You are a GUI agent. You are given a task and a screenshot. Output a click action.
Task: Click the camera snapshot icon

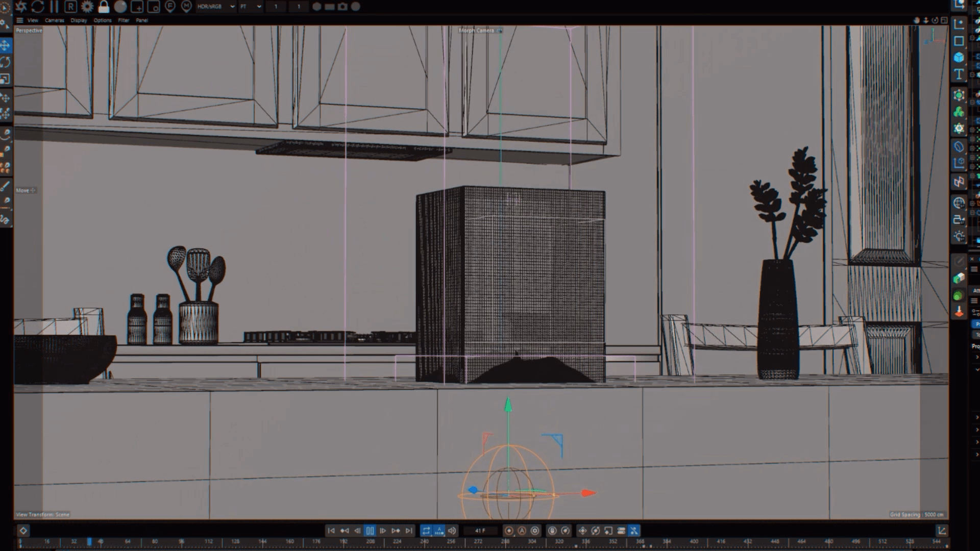coord(342,7)
